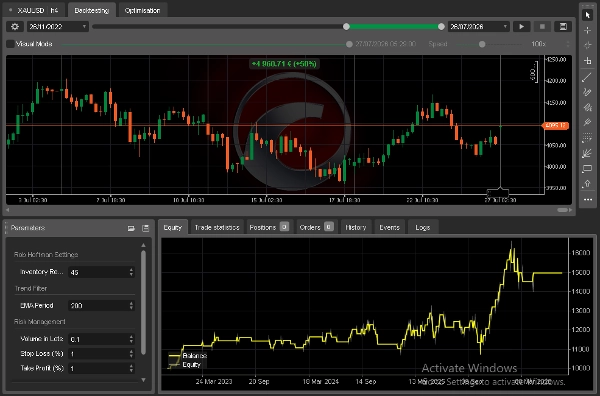
Task: Click the save icon beside the stop button
Action: point(563,26)
